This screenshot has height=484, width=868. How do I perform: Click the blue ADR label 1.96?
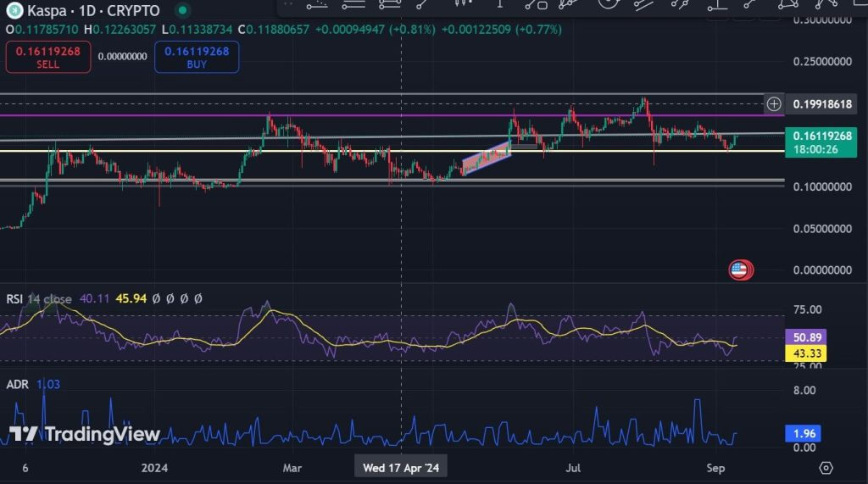(804, 434)
